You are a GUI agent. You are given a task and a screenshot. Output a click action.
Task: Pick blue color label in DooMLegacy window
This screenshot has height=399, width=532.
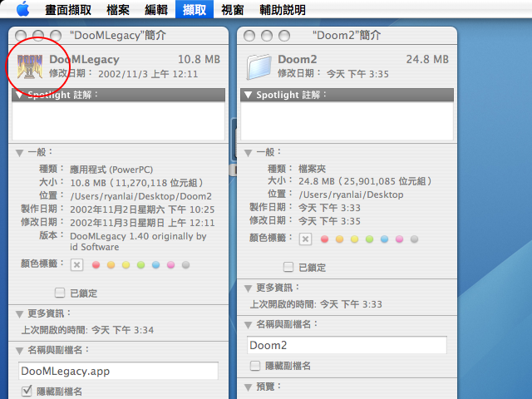tap(155, 265)
